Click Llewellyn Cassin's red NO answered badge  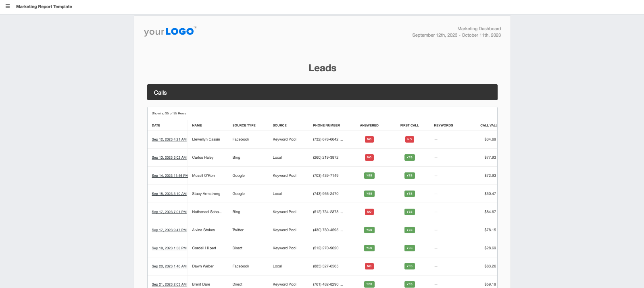click(x=369, y=139)
